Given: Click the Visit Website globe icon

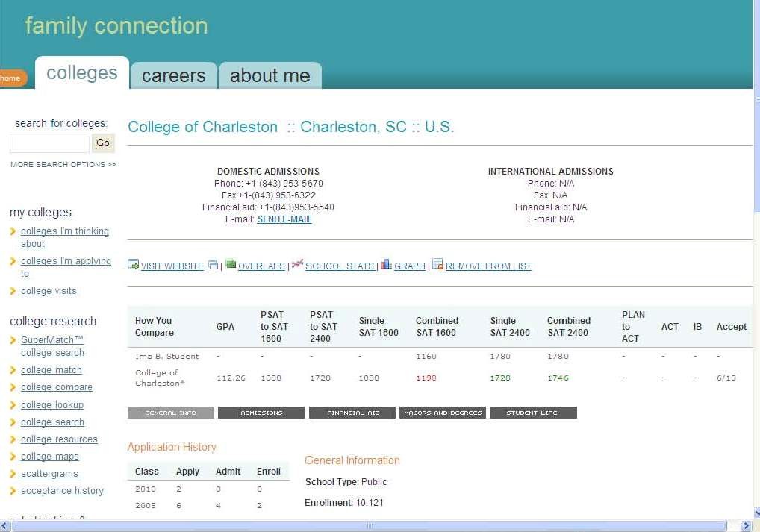Looking at the screenshot, I should [x=133, y=265].
